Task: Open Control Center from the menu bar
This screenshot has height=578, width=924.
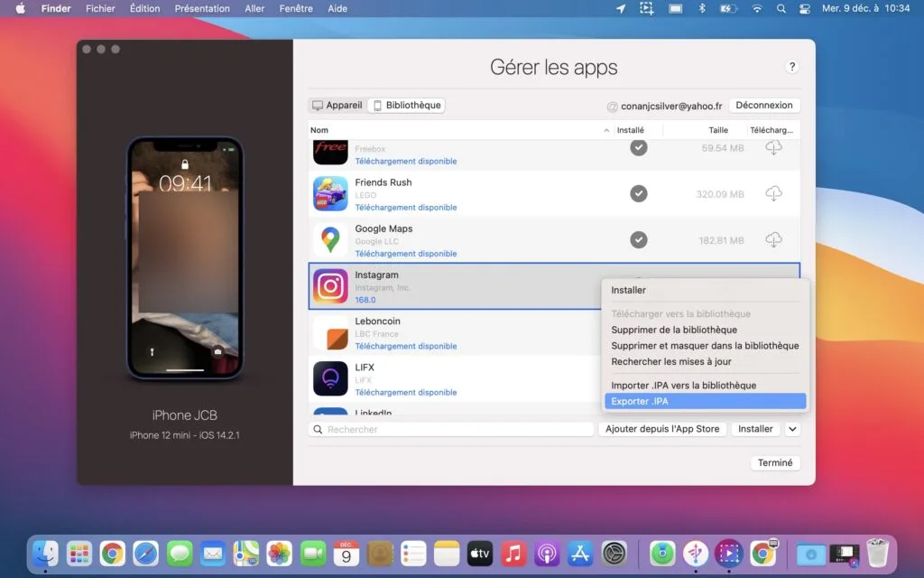Action: tap(804, 8)
